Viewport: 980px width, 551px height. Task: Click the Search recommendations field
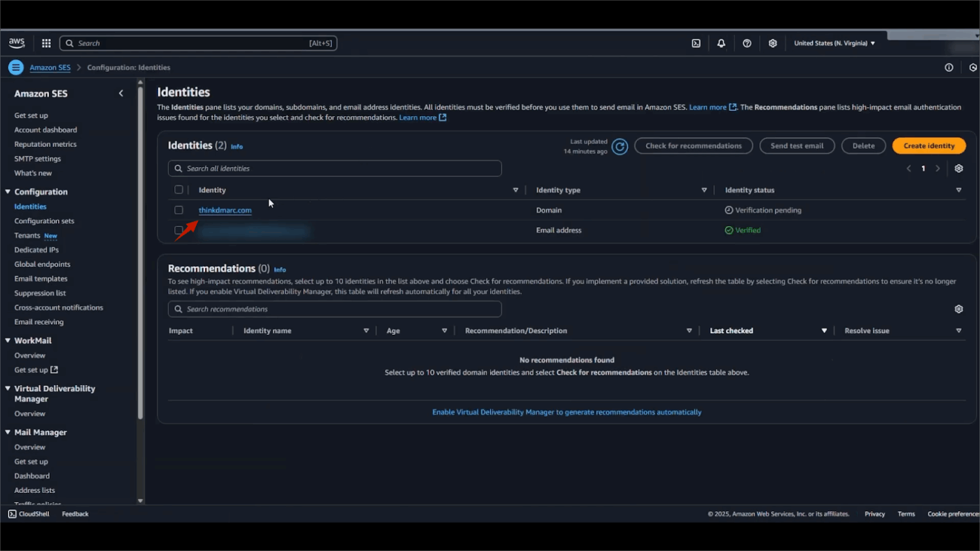pyautogui.click(x=335, y=309)
